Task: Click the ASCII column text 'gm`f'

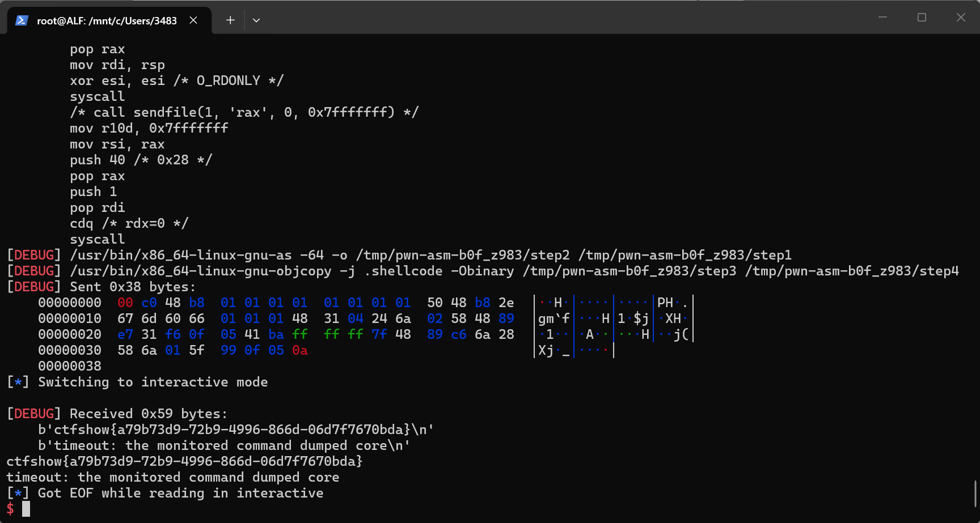Action: click(554, 318)
